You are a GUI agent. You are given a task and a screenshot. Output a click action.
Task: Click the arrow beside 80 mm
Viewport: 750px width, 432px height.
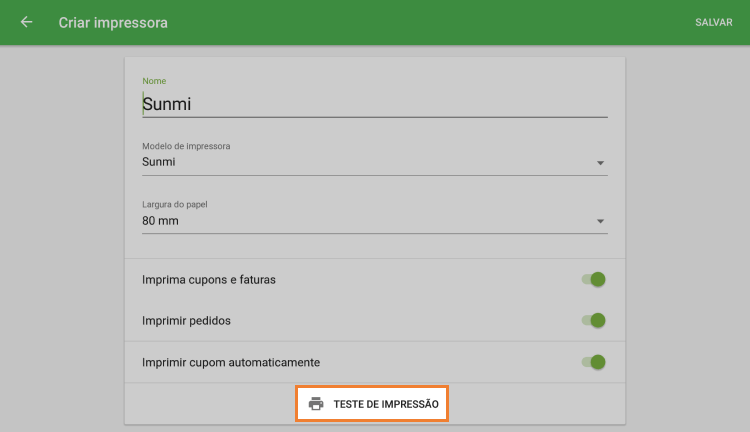(600, 221)
